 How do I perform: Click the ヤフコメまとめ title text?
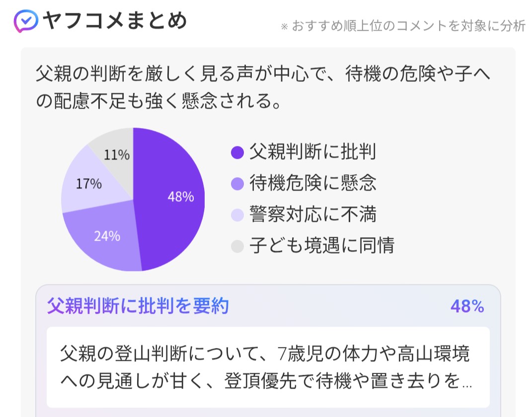(x=115, y=21)
